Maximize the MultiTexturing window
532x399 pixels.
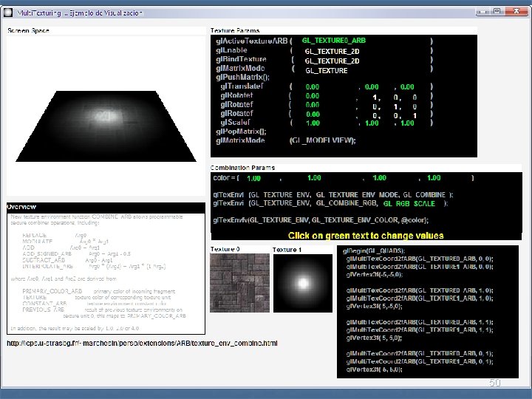coord(497,12)
